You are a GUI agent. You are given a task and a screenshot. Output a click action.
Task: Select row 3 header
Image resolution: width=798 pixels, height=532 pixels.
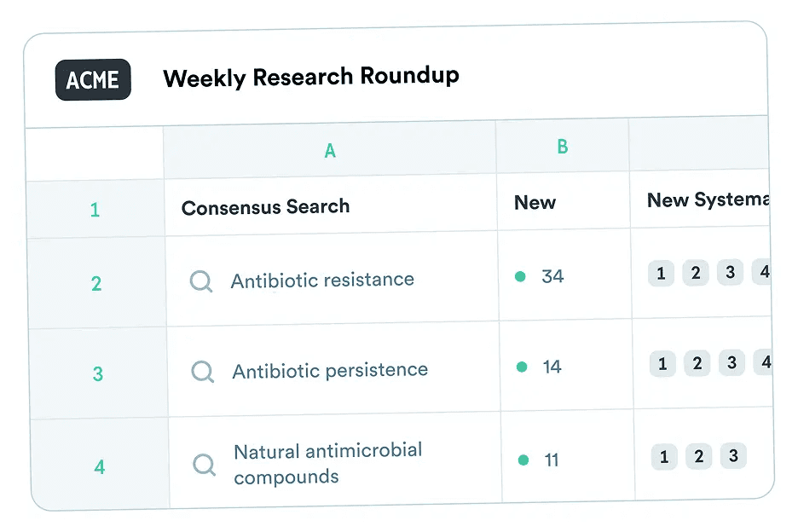click(x=98, y=373)
